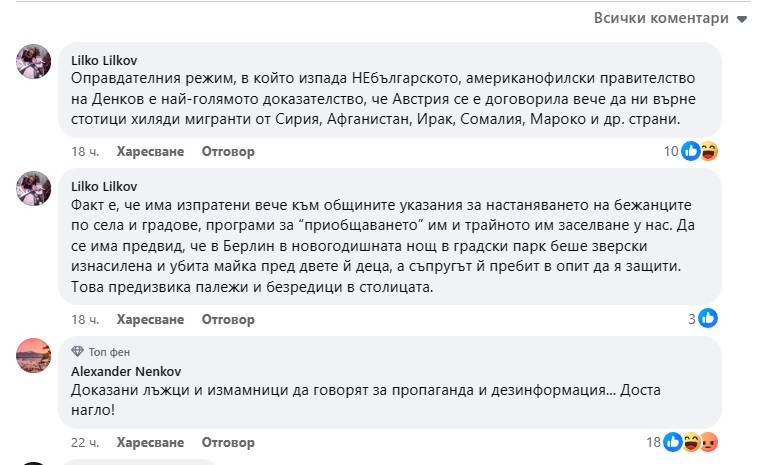Click Lilko Lilkov's avatar on the Berlin comment
This screenshot has height=465, width=768.
[34, 189]
